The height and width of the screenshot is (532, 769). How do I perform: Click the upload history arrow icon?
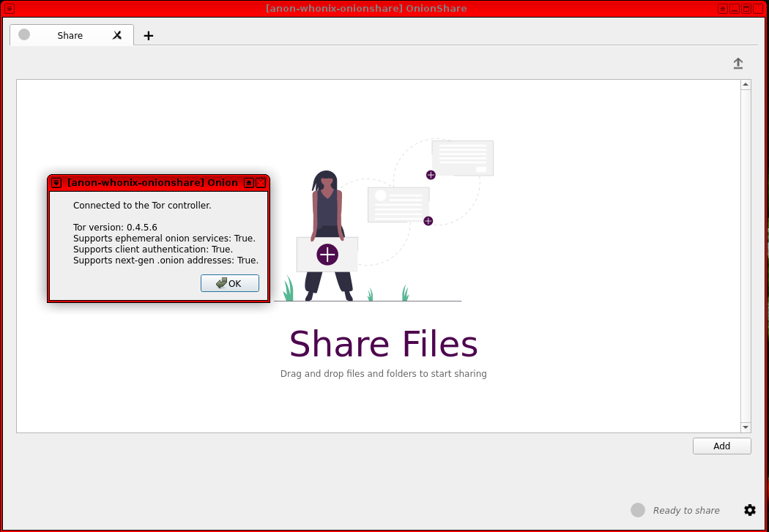[738, 64]
